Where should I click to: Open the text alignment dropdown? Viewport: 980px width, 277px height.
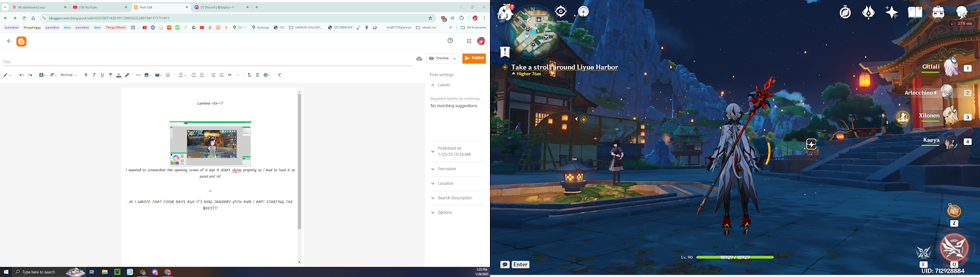[x=182, y=75]
